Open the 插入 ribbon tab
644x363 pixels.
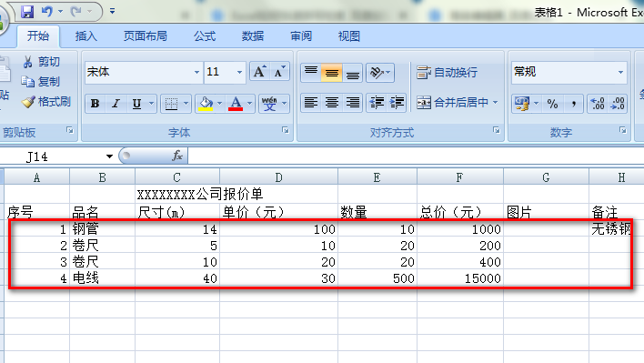click(86, 36)
